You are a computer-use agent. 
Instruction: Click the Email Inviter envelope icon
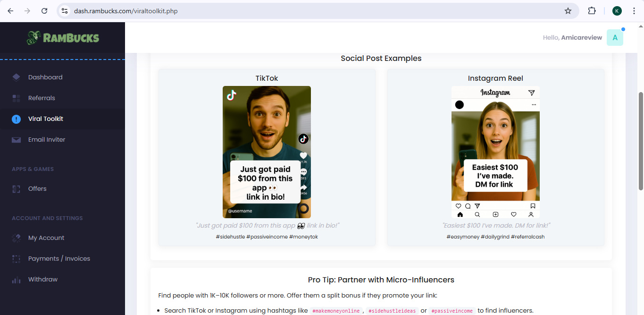pyautogui.click(x=17, y=140)
